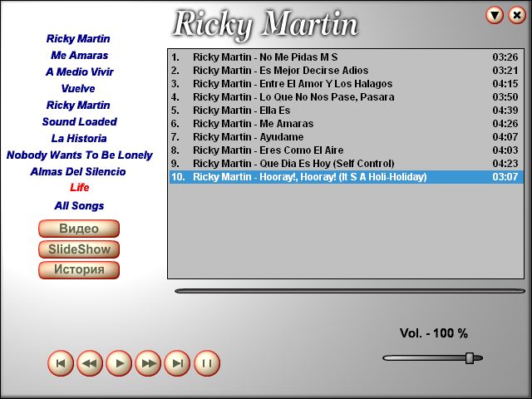Select track 5 Ella Es
This screenshot has height=399, width=532.
[346, 111]
